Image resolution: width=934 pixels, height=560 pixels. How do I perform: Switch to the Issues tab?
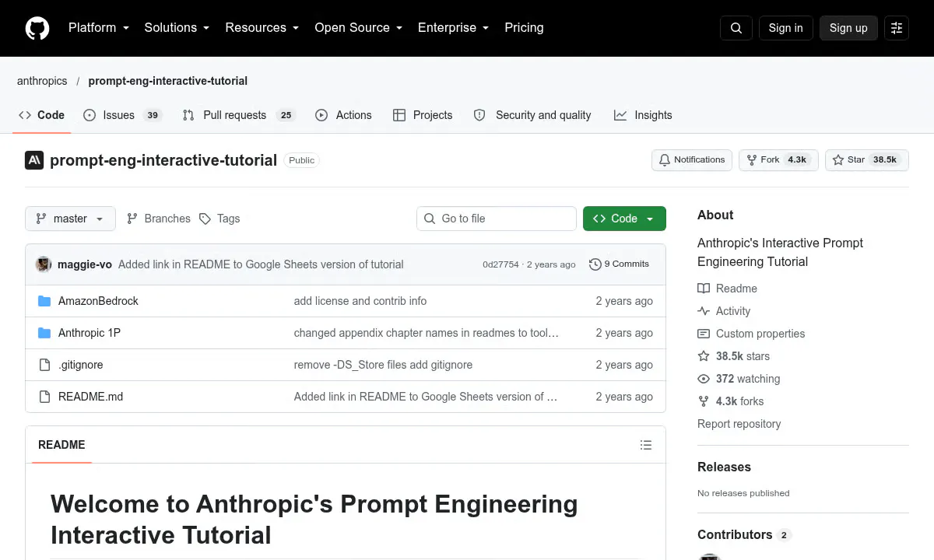tap(122, 115)
